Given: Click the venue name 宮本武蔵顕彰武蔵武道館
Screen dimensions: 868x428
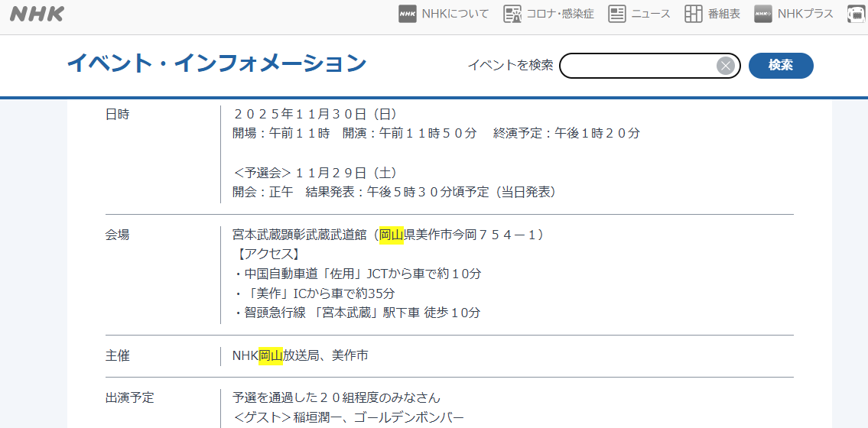Looking at the screenshot, I should tap(300, 235).
